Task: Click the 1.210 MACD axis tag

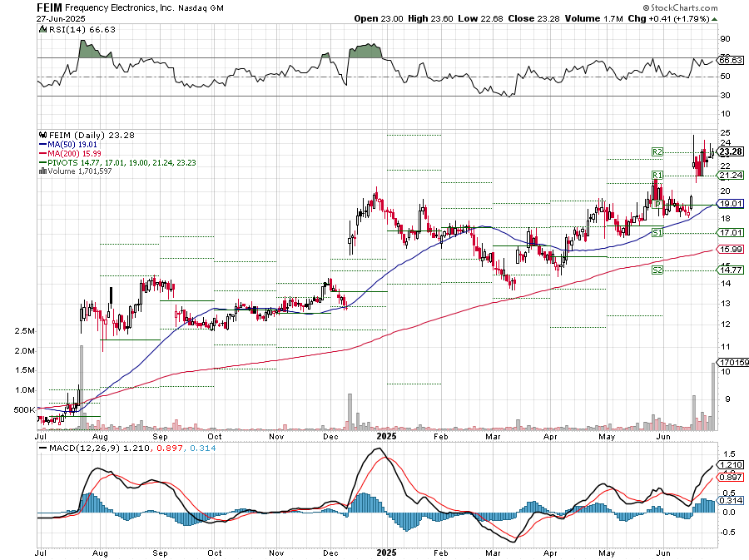Action: pyautogui.click(x=731, y=464)
